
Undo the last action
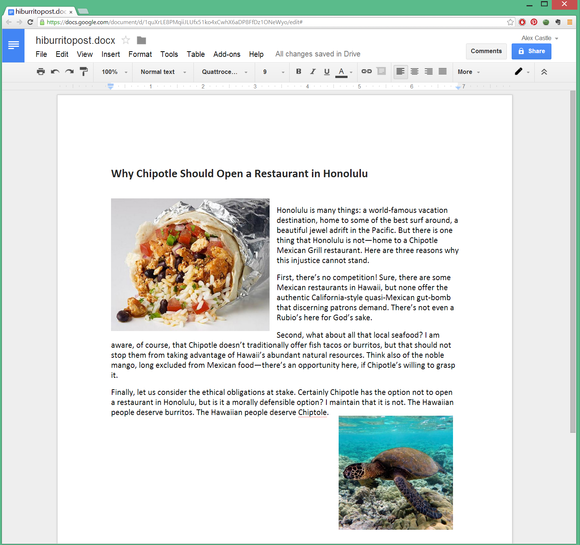coord(55,72)
